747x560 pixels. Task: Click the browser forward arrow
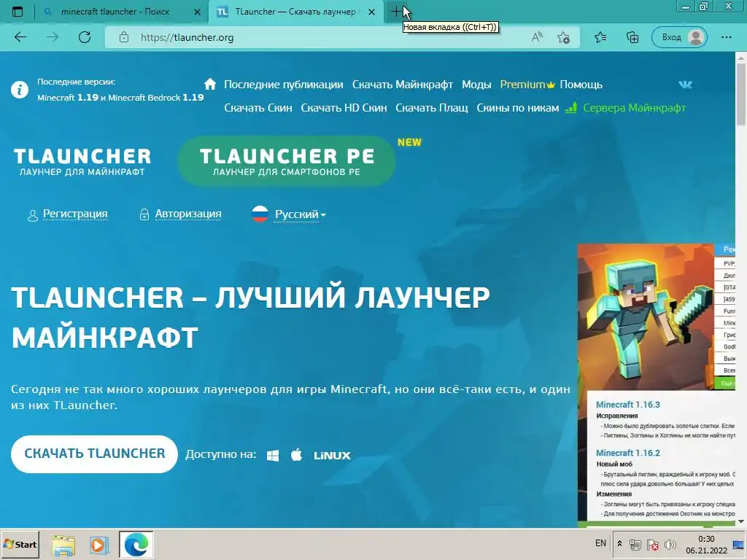(53, 37)
